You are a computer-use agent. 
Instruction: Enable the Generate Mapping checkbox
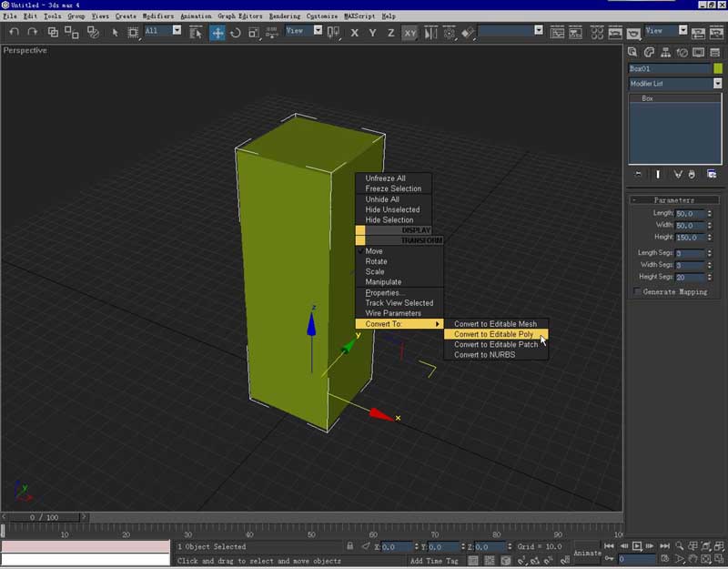(x=638, y=291)
